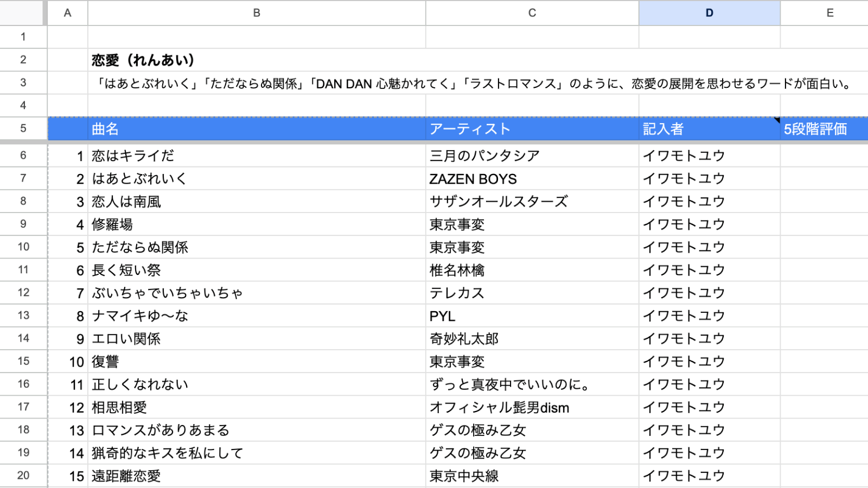
Task: Click the アーティスト header cell
Action: [x=532, y=129]
